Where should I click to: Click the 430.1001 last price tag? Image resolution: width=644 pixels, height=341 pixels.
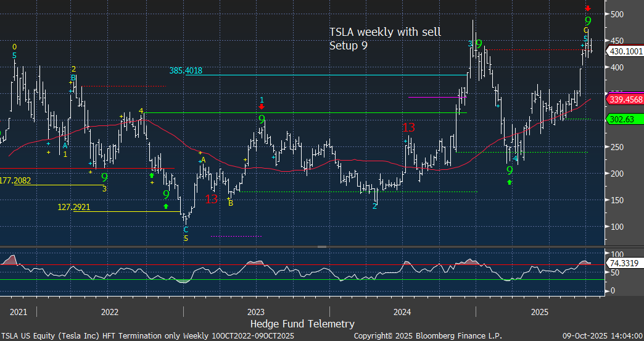(x=625, y=53)
